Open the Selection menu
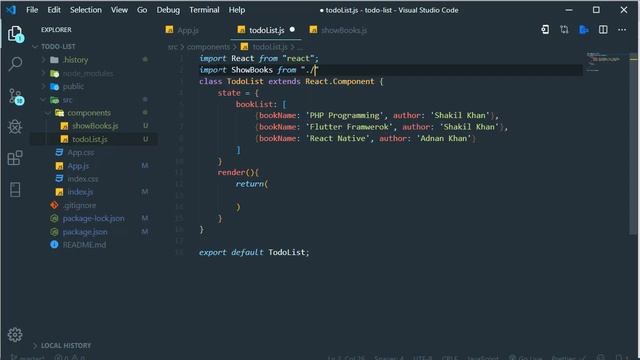This screenshot has height=360, width=640. tap(86, 10)
